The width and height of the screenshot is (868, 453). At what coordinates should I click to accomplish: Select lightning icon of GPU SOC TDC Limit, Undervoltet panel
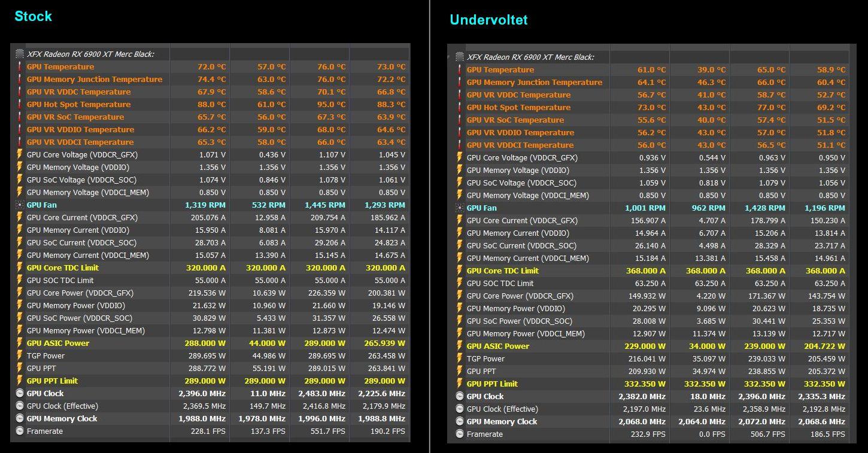click(x=460, y=283)
